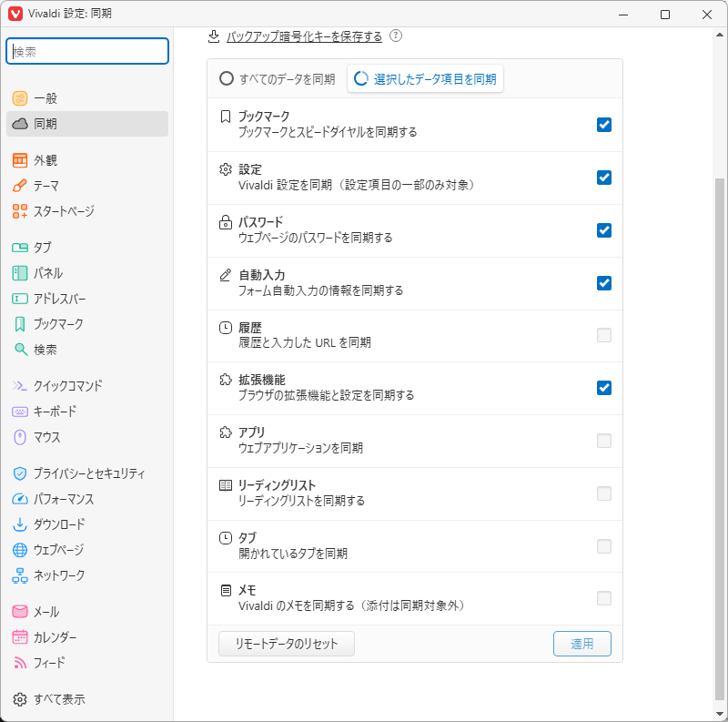Open 検索 settings magnifier icon in sidebar
Image resolution: width=728 pixels, height=722 pixels.
click(x=19, y=350)
